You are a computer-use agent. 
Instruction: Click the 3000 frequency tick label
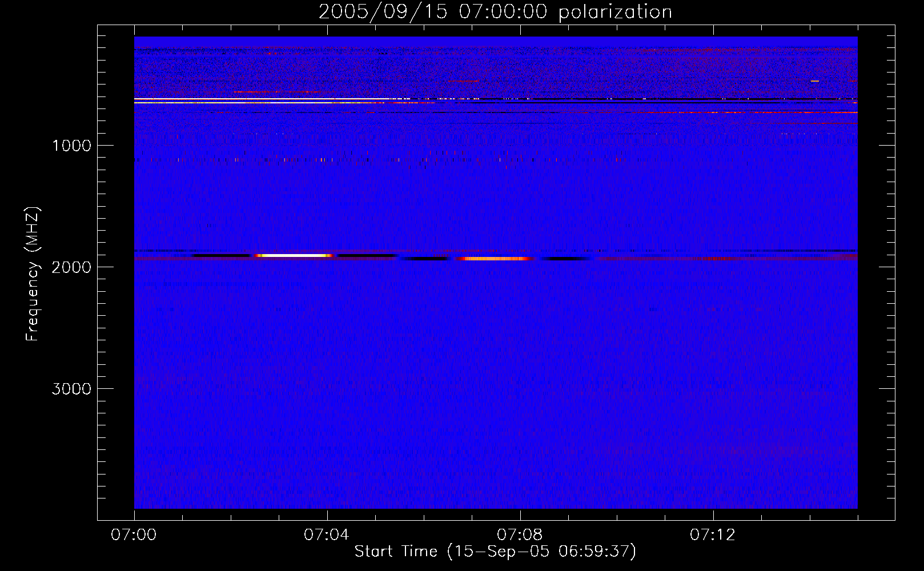tap(71, 389)
